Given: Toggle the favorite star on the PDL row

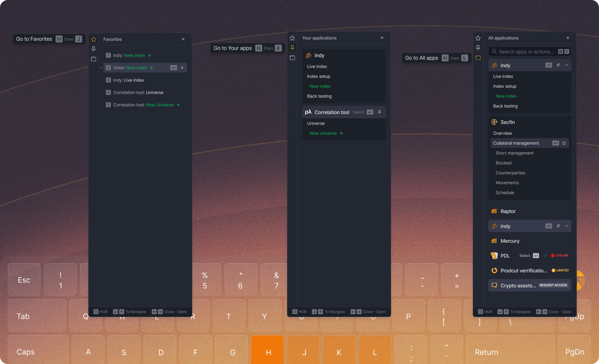Looking at the screenshot, I should coord(545,256).
